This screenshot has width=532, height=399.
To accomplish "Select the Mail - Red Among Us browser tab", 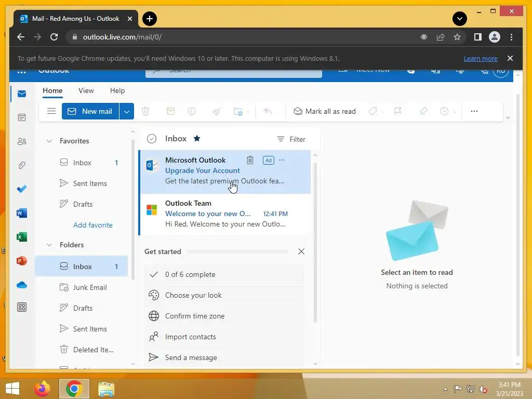I will (x=75, y=19).
